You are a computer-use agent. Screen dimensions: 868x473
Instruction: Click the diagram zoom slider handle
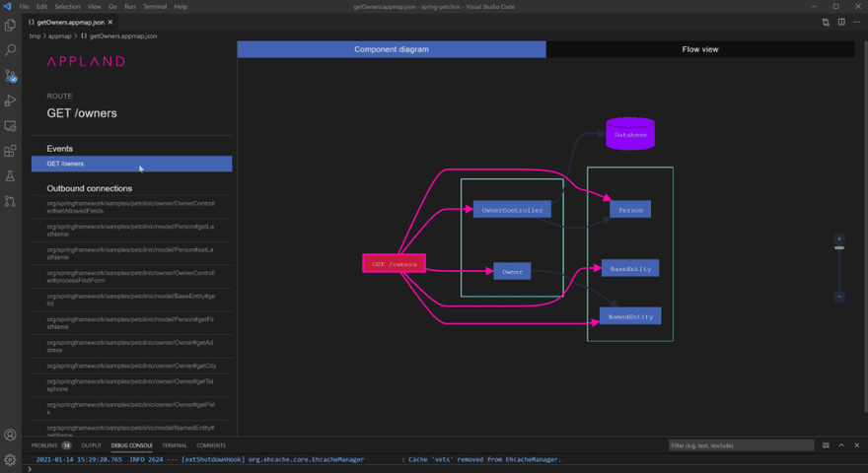839,248
